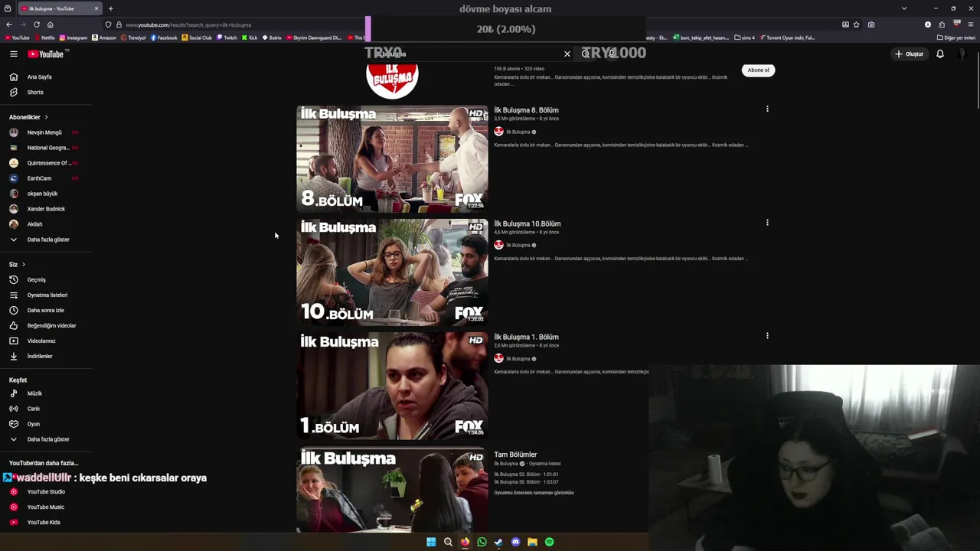The height and width of the screenshot is (551, 980).
Task: Open Canlı live section
Action: coord(34,409)
